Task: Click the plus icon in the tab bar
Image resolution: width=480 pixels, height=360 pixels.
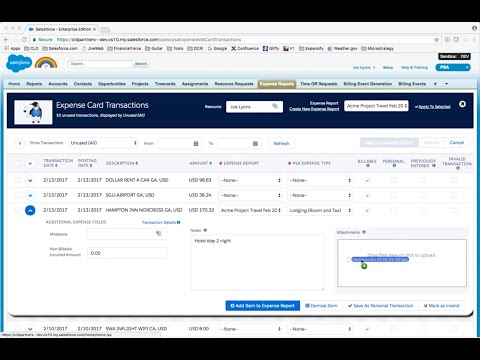Action: [435, 84]
